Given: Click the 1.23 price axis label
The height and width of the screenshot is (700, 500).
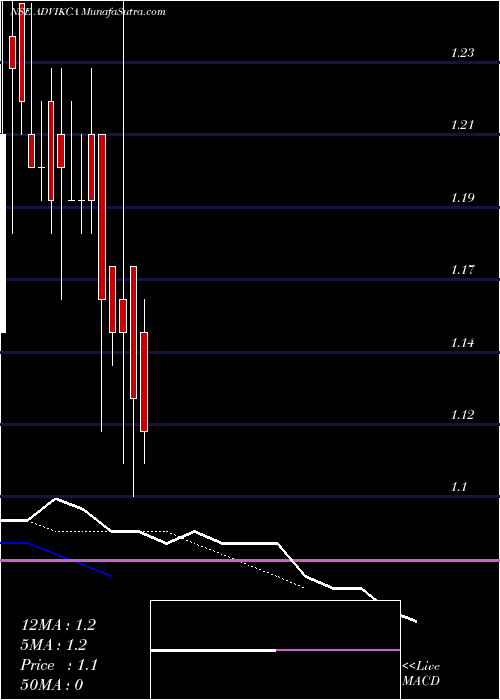Looking at the screenshot, I should coord(462,53).
